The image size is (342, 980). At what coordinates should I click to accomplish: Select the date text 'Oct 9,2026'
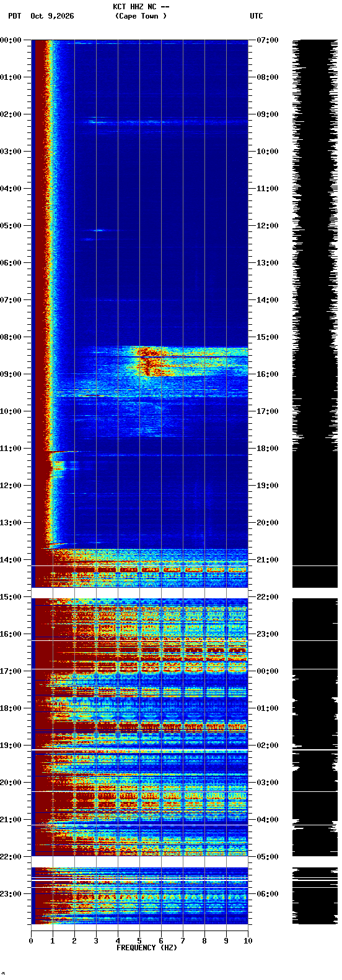pyautogui.click(x=52, y=16)
